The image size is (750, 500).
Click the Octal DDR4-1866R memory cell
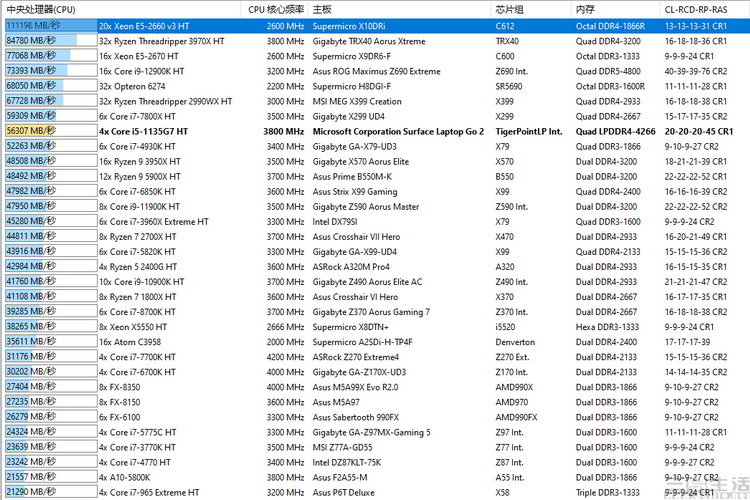coord(610,26)
